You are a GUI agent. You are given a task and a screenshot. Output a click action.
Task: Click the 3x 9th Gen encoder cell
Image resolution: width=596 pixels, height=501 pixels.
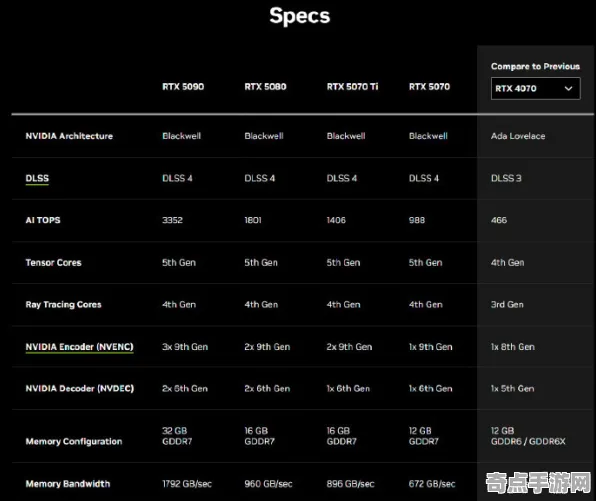[x=185, y=347]
